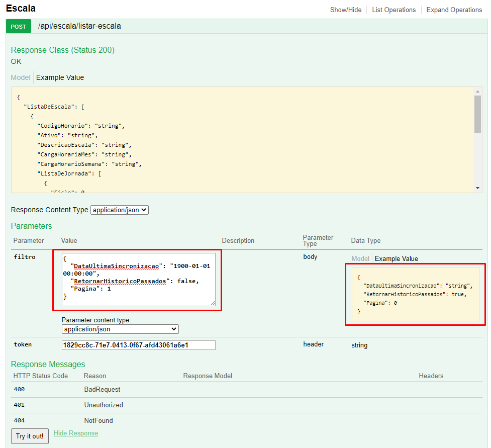Click the Expand Operations link
491x448 pixels.
click(454, 10)
